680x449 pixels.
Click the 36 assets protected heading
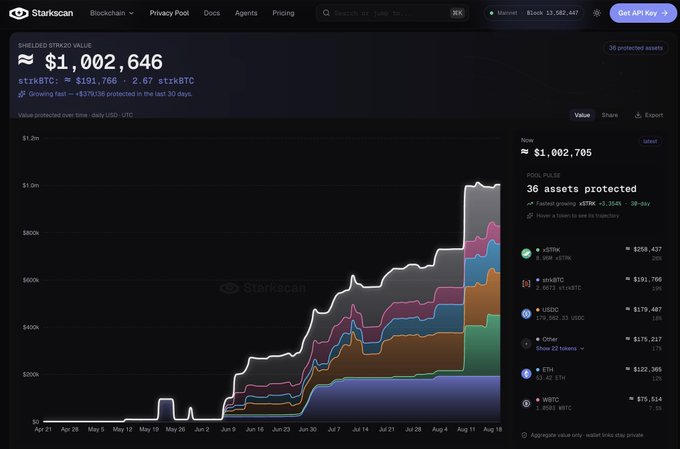coord(581,189)
